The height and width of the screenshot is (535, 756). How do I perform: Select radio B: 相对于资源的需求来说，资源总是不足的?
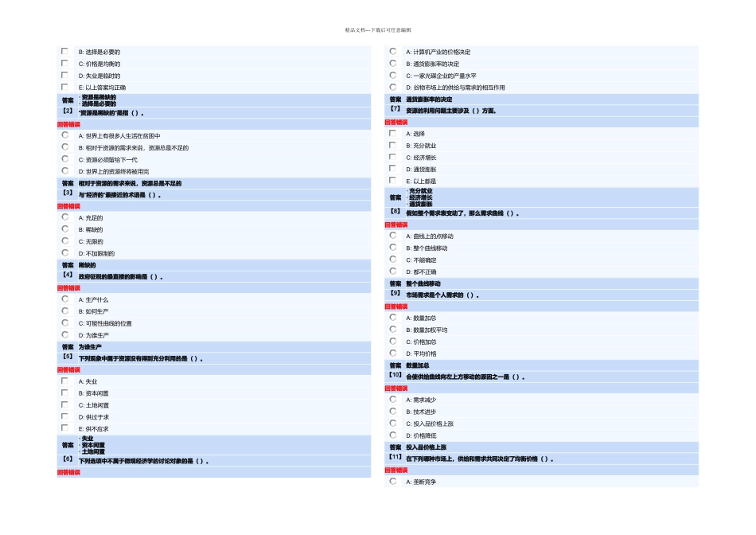click(x=65, y=147)
